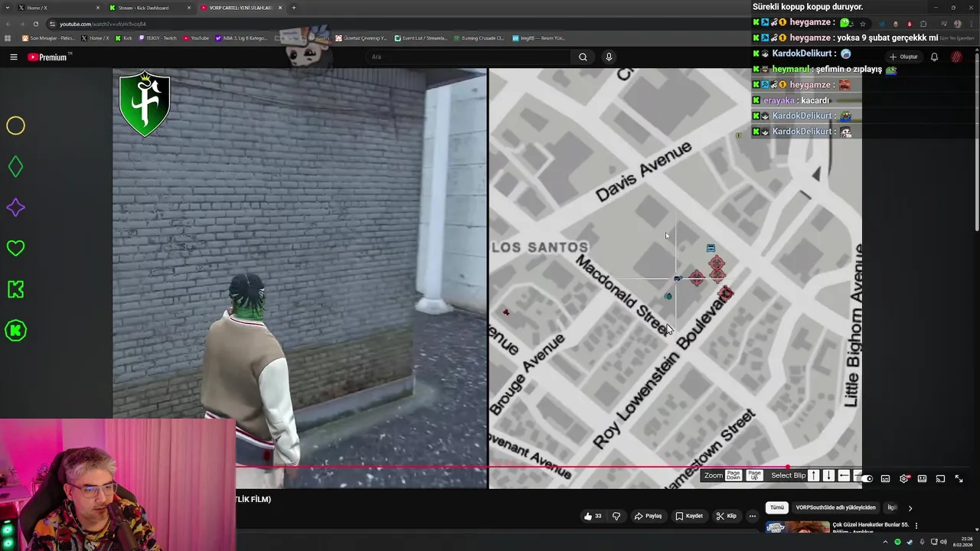Open options for Çok Güzel Hareketler video

coord(916,526)
